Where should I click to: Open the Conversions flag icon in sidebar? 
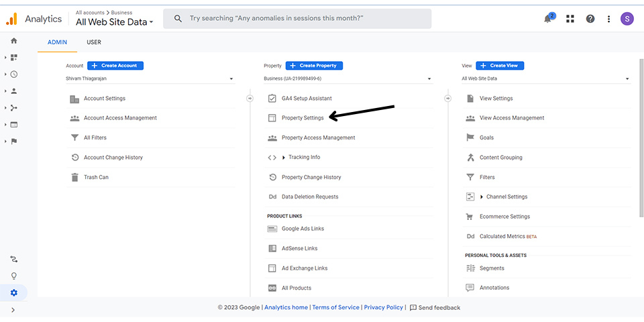tap(14, 142)
